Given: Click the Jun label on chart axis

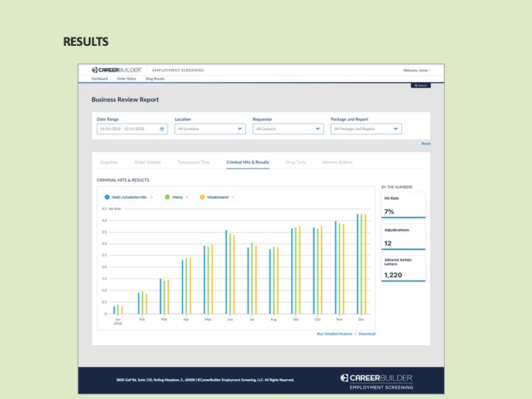Looking at the screenshot, I should 230,319.
